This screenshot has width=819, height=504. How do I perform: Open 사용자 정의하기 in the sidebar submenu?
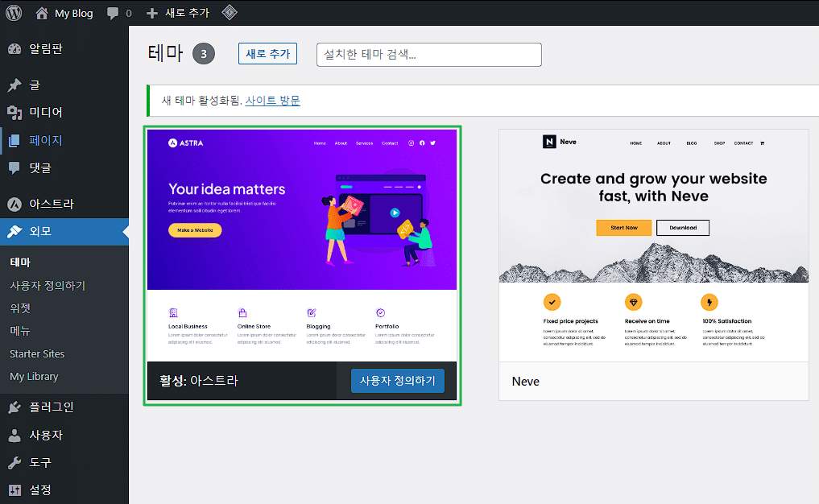tap(48, 286)
